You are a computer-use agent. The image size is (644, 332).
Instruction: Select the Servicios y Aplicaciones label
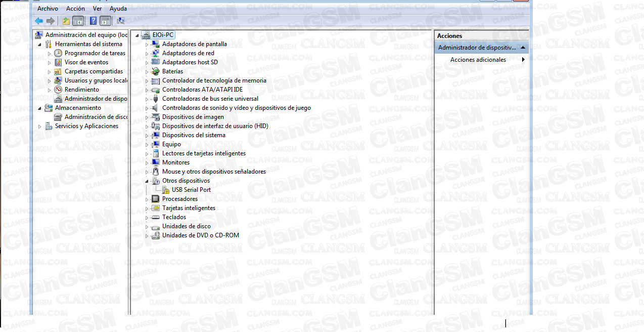pos(86,126)
